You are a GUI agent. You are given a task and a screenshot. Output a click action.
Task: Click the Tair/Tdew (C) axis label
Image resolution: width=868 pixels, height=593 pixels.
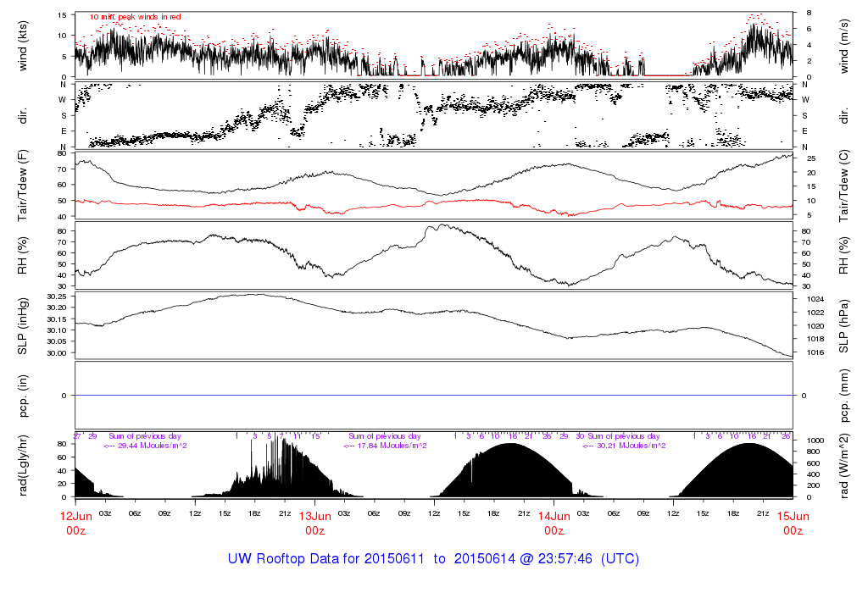tap(844, 186)
